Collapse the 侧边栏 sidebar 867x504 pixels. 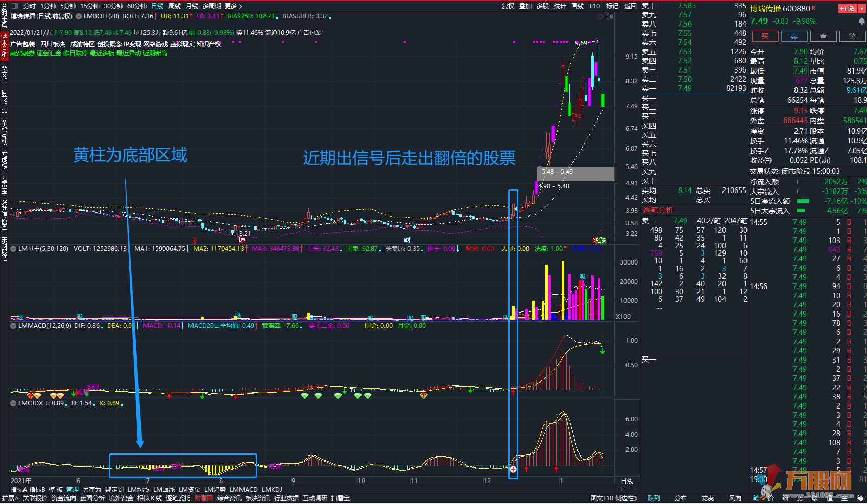click(627, 498)
